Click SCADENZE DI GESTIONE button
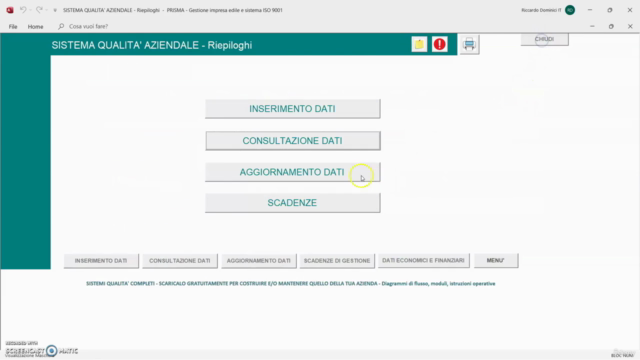This screenshot has height=360, width=640. tap(337, 260)
